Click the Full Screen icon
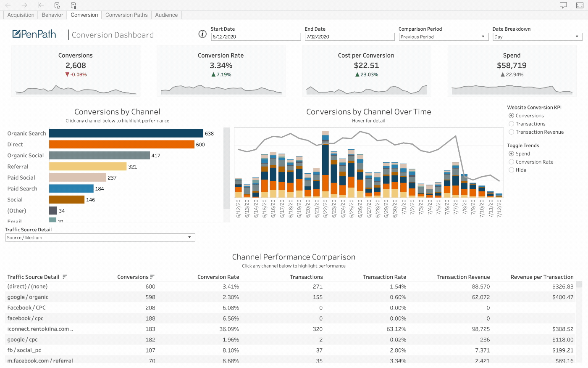This screenshot has height=368, width=588. 580,5
